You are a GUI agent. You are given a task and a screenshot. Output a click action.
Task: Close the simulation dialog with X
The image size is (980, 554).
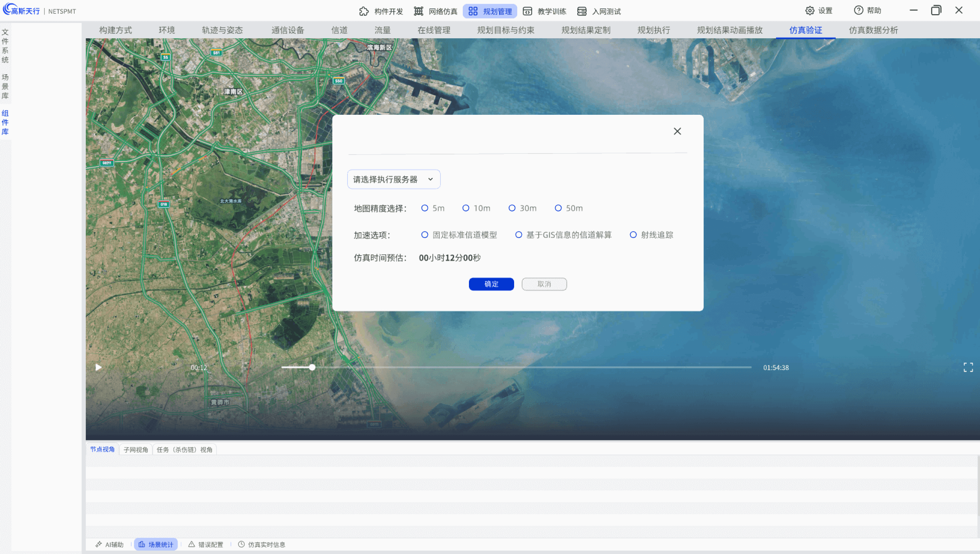(x=677, y=131)
